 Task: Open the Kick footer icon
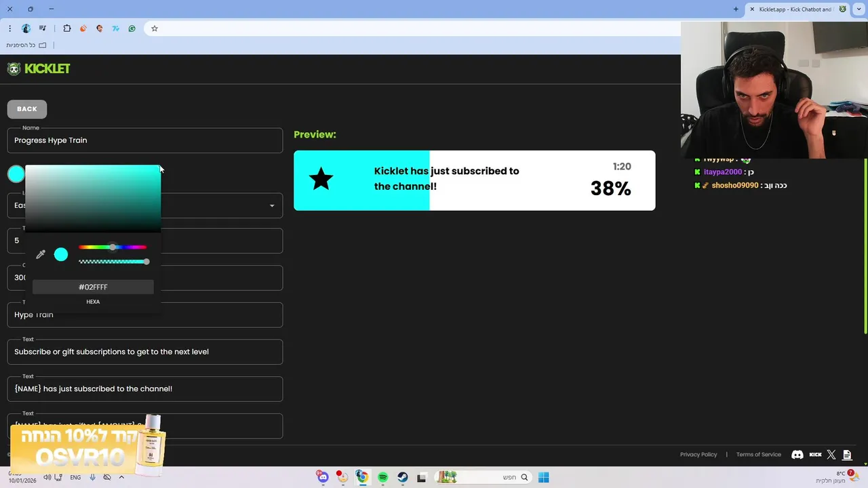point(816,455)
